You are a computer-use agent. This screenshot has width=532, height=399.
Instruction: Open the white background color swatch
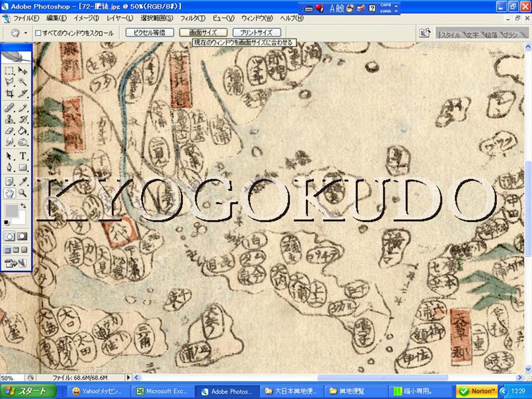click(x=20, y=220)
